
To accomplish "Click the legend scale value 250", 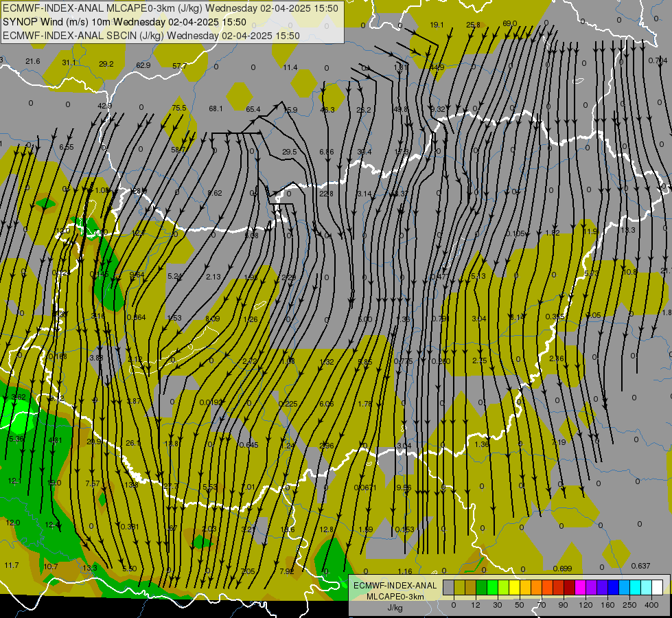I will (629, 605).
